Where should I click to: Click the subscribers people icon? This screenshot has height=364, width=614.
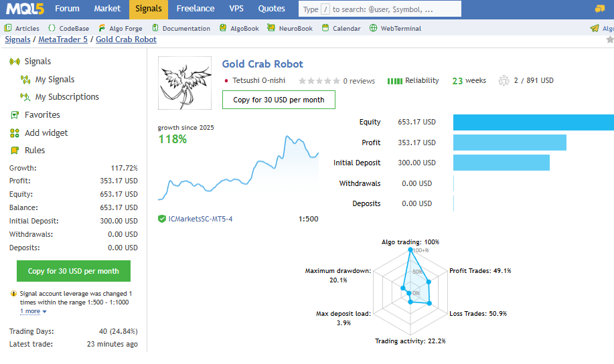tap(504, 81)
